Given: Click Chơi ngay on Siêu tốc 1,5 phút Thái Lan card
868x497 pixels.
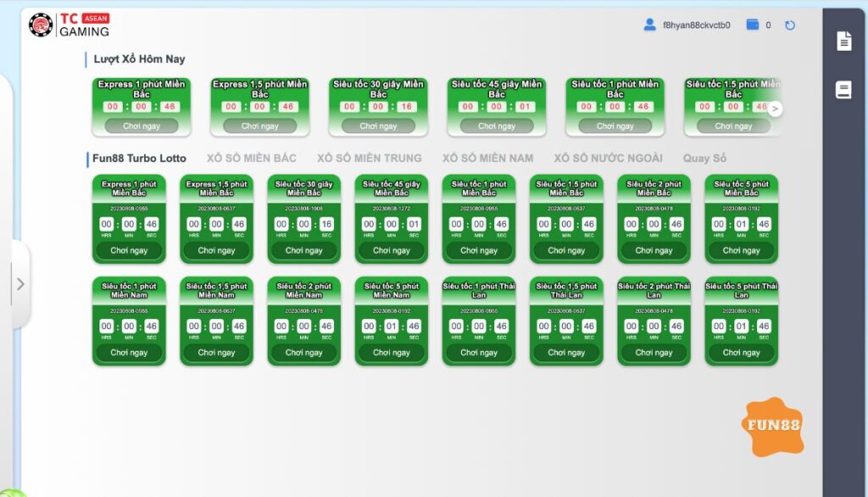Looking at the screenshot, I should click(566, 352).
